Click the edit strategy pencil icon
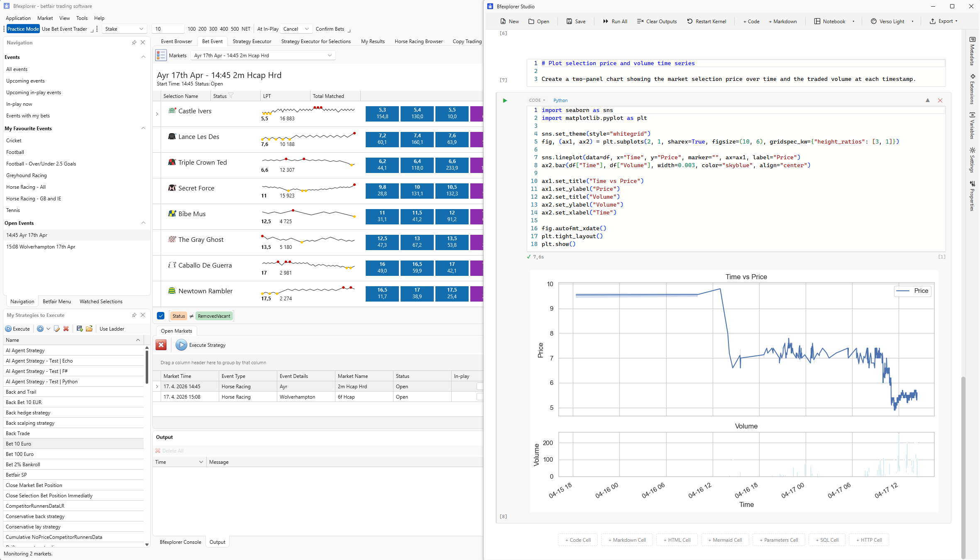Image resolution: width=980 pixels, height=560 pixels. 57,329
